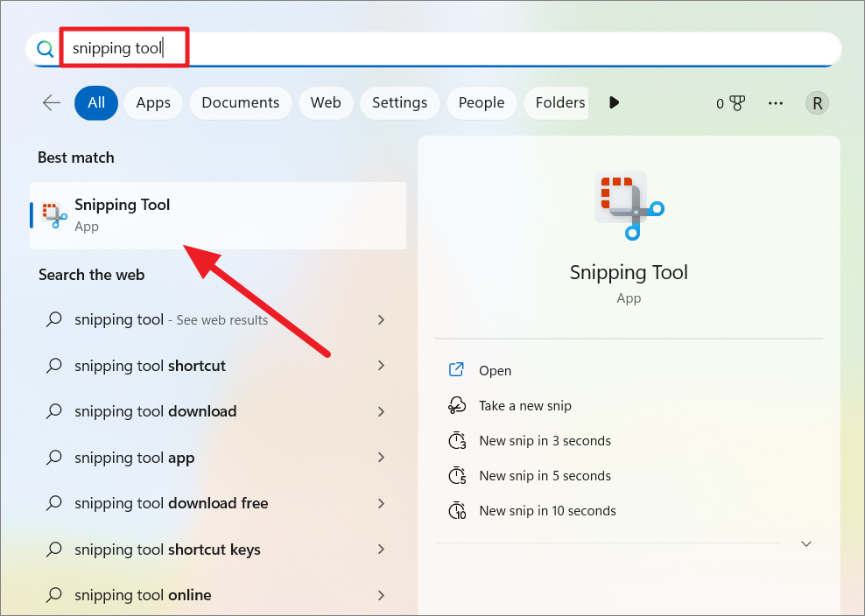Click the 5 second timer icon
The image size is (865, 616).
point(457,475)
